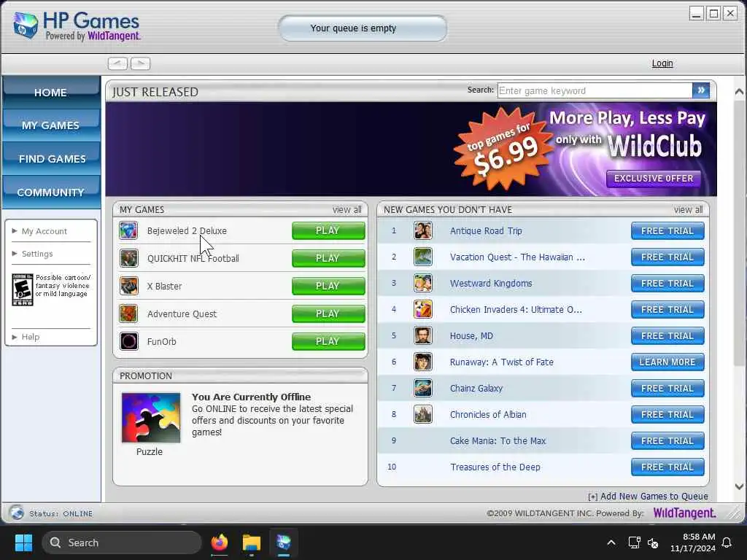Click view all in New Games
The height and width of the screenshot is (560, 747).
pyautogui.click(x=688, y=209)
